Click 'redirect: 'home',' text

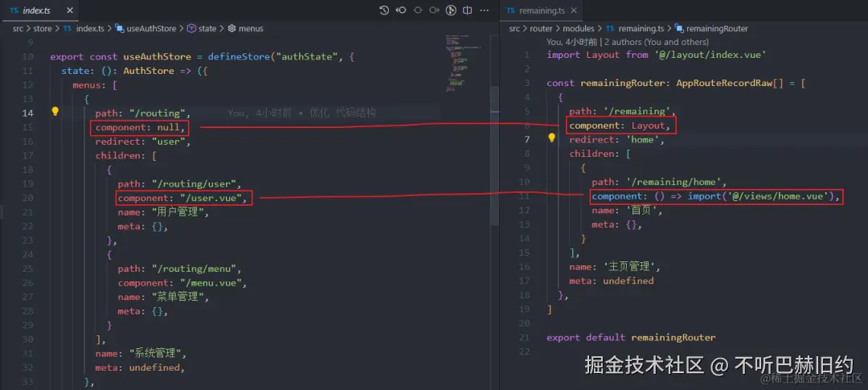tap(617, 140)
